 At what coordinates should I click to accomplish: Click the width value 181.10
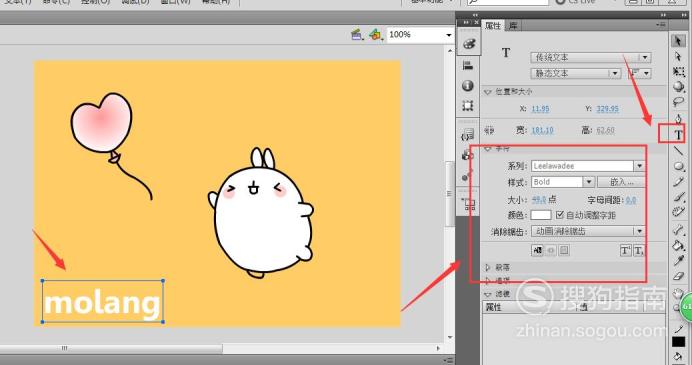click(542, 130)
